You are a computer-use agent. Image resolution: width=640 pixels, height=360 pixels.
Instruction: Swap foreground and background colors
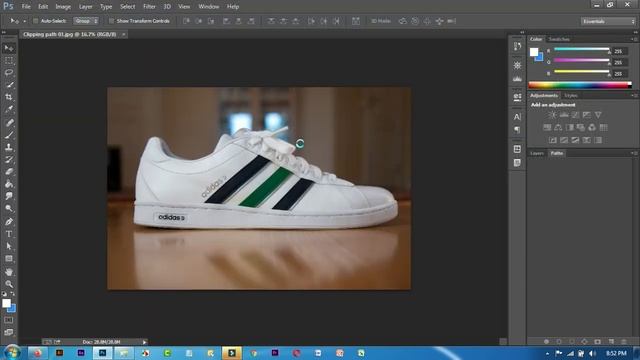[x=13, y=294]
